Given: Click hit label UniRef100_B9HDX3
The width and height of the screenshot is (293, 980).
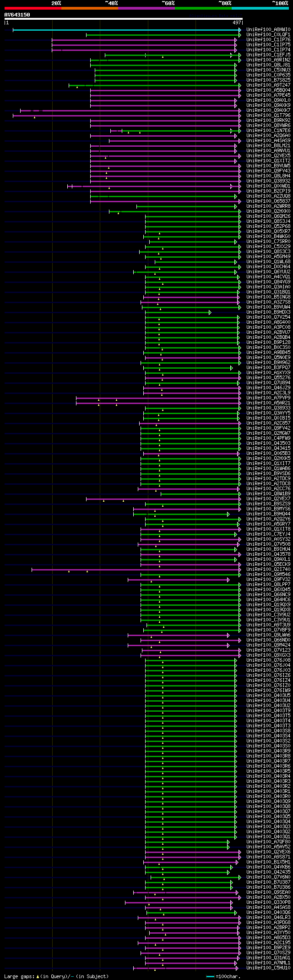Looking at the screenshot, I should [268, 312].
